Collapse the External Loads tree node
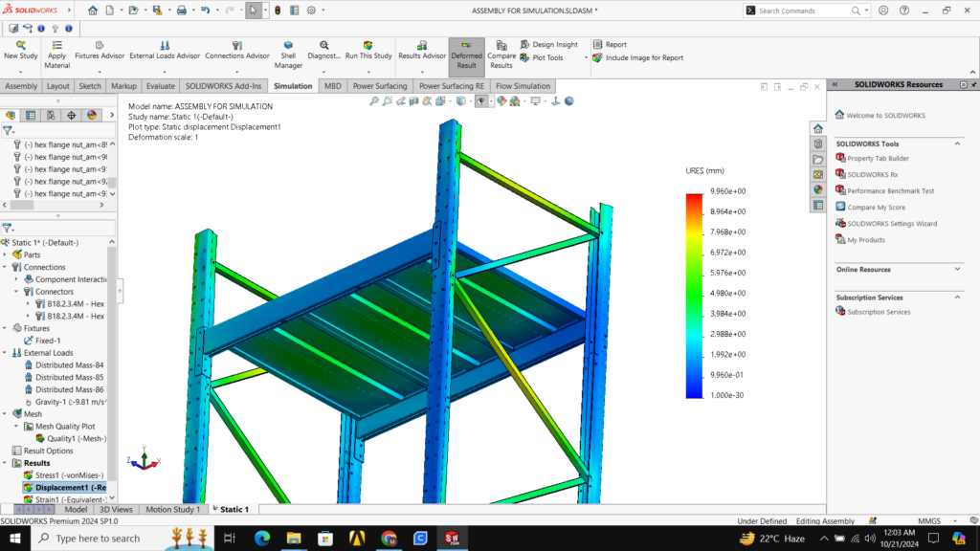The height and width of the screenshot is (551, 980). pos(5,353)
